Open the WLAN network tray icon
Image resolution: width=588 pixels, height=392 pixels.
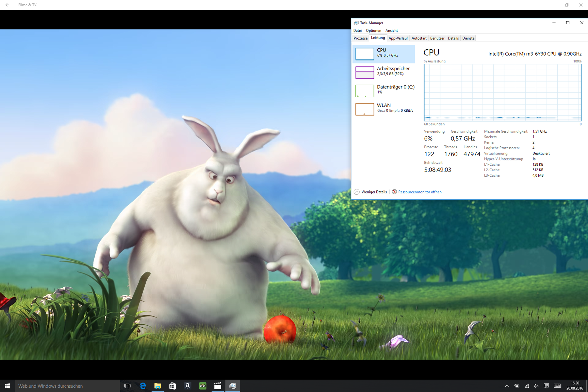click(527, 386)
